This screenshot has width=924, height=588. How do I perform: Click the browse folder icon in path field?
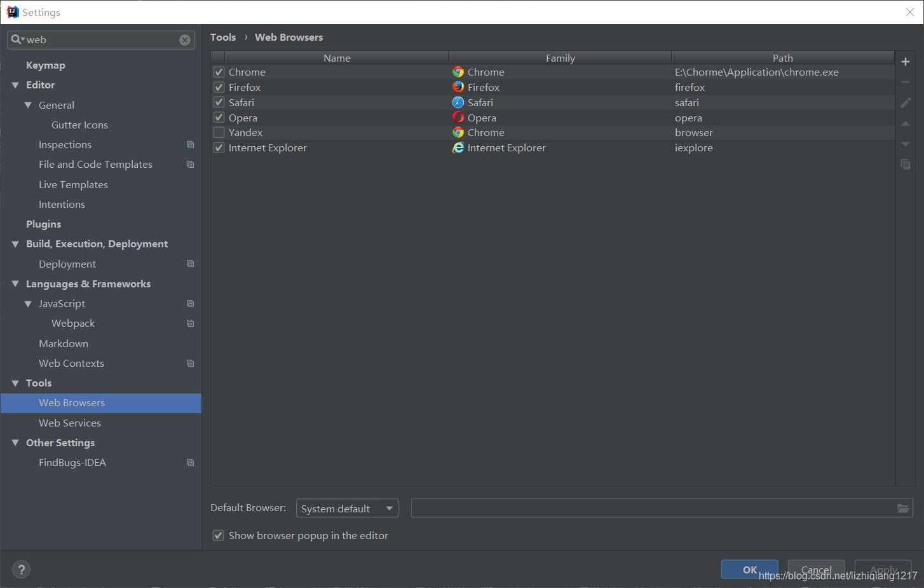coord(903,508)
